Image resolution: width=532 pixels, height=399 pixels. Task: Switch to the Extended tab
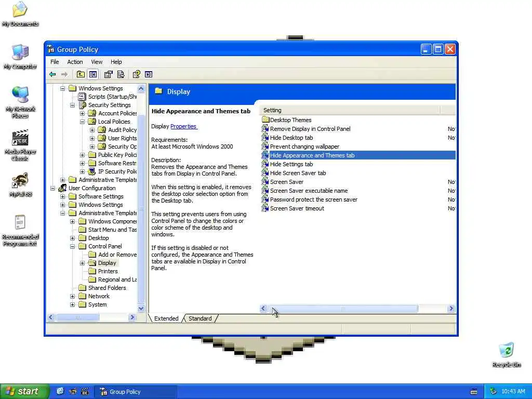pyautogui.click(x=166, y=318)
